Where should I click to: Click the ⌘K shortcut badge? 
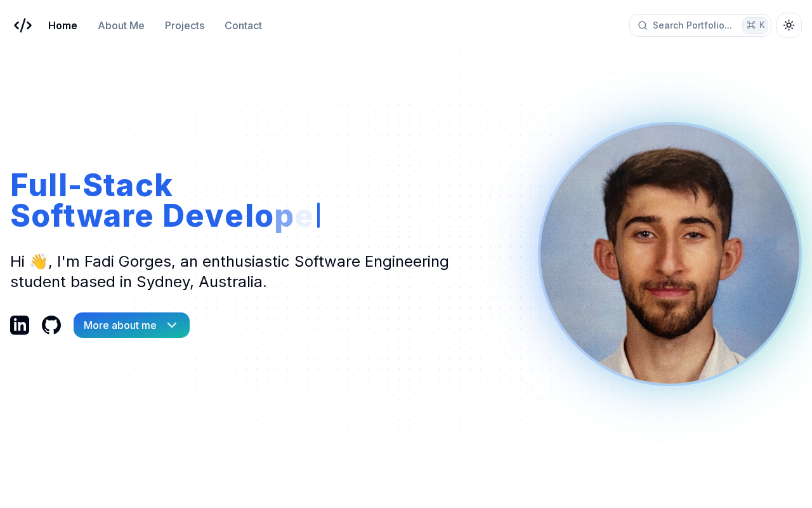pyautogui.click(x=755, y=25)
